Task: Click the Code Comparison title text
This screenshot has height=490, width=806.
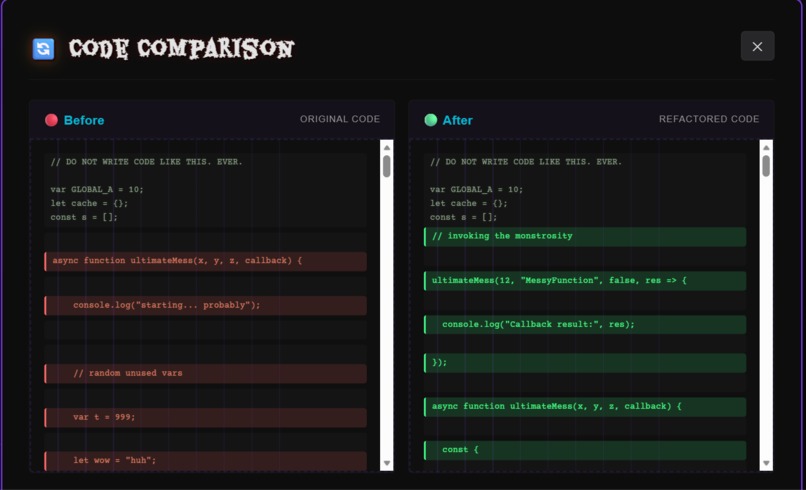Action: (181, 49)
